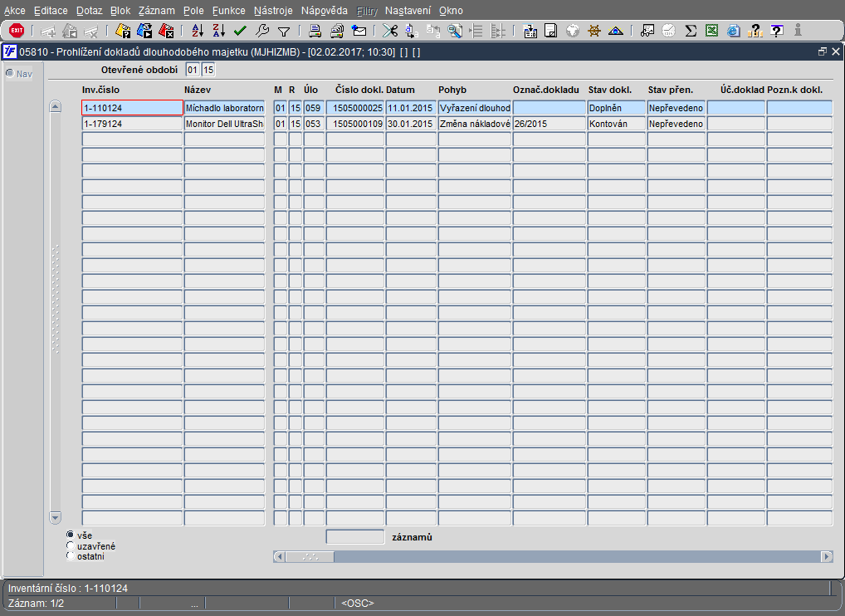Click document number 1505000109

coord(355,124)
